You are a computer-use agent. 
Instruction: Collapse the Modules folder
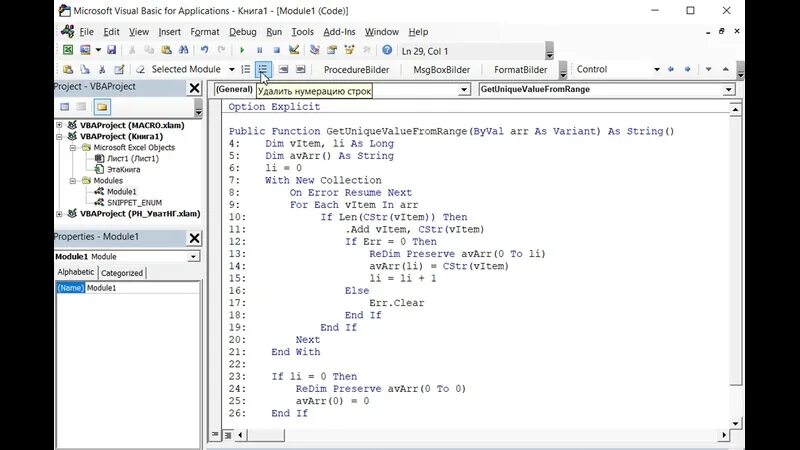coord(72,181)
